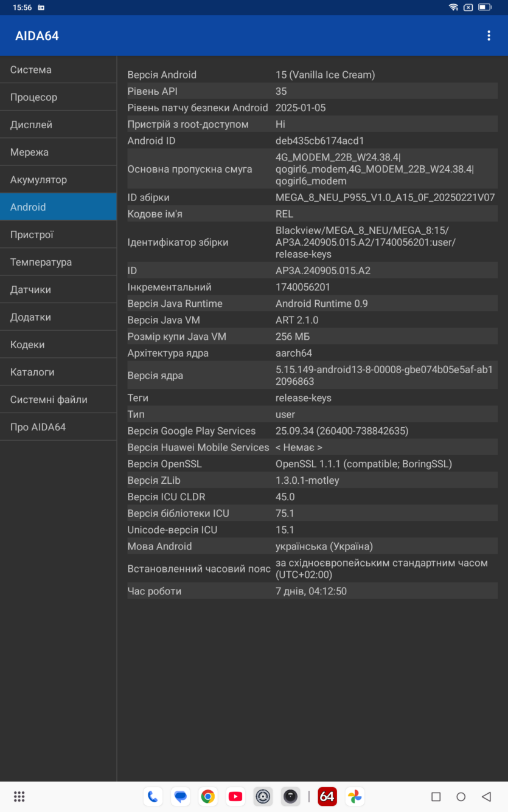The image size is (508, 812).
Task: Open the Каталоги section
Action: [58, 372]
